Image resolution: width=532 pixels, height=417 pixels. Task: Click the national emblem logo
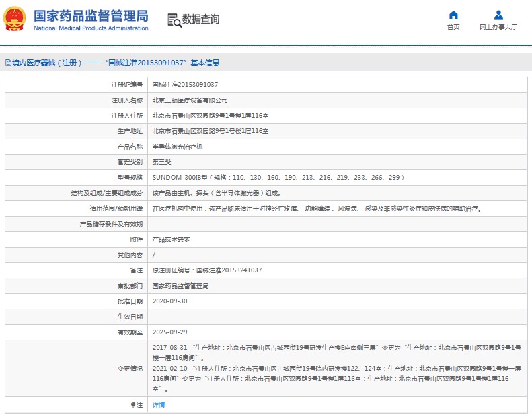coord(14,19)
